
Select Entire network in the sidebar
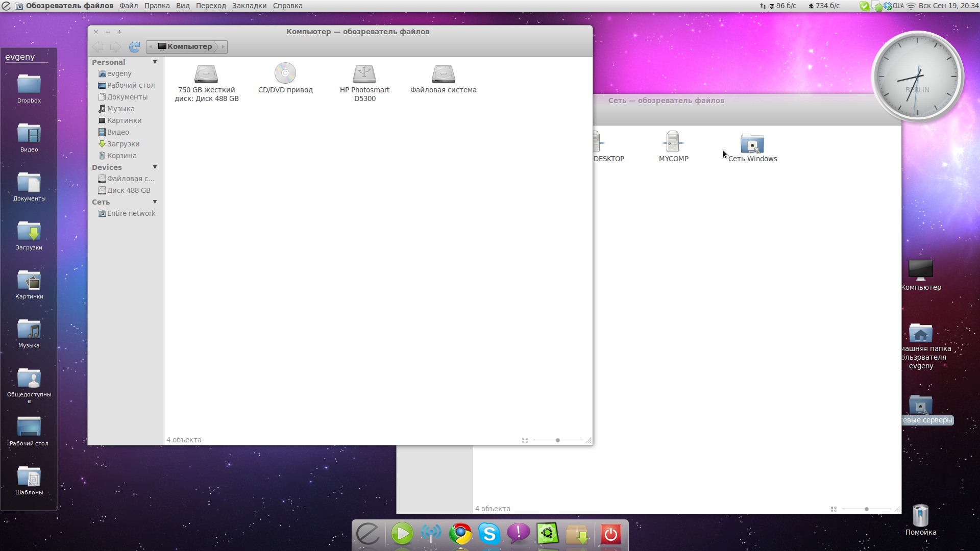pyautogui.click(x=127, y=213)
